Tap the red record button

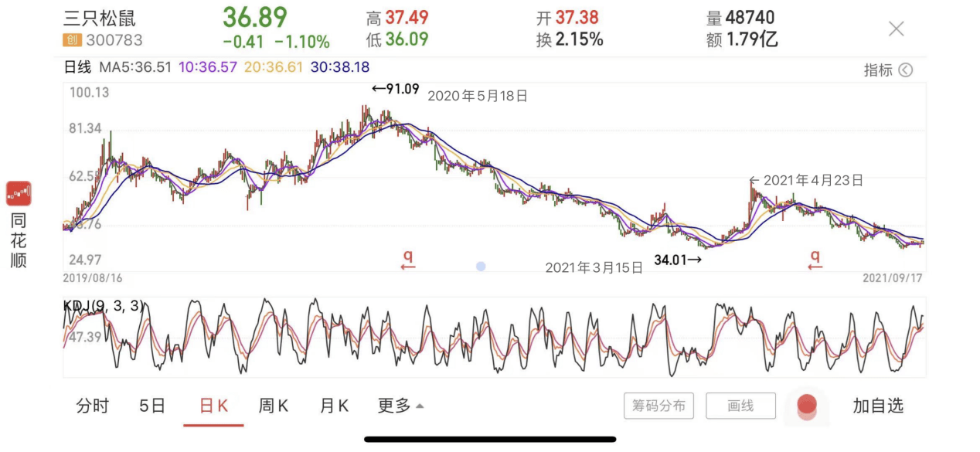click(x=807, y=405)
